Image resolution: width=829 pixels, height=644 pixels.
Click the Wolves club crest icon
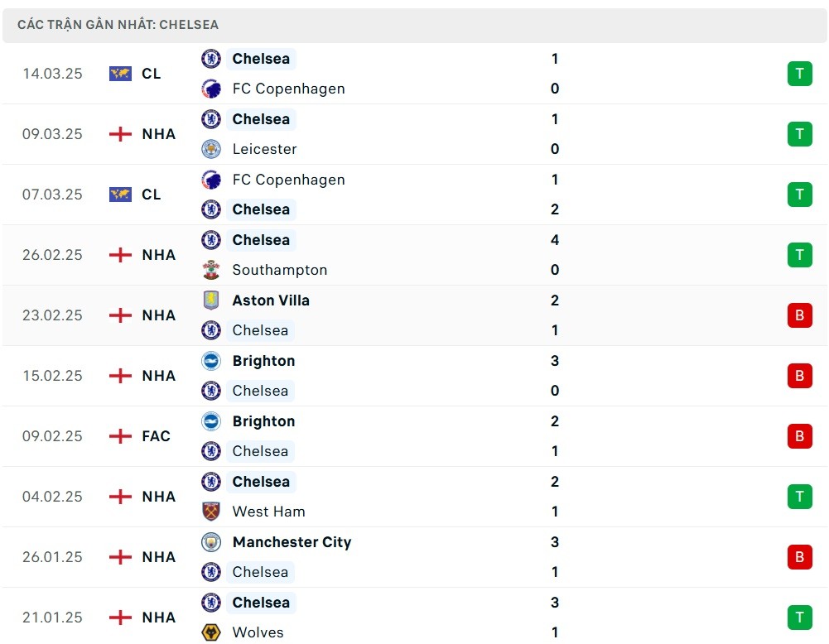[211, 632]
